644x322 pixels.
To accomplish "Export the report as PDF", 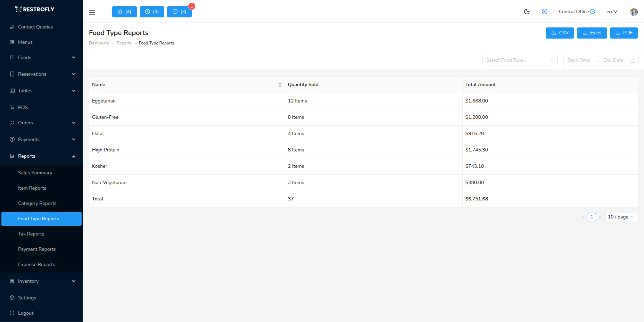I will [x=624, y=33].
